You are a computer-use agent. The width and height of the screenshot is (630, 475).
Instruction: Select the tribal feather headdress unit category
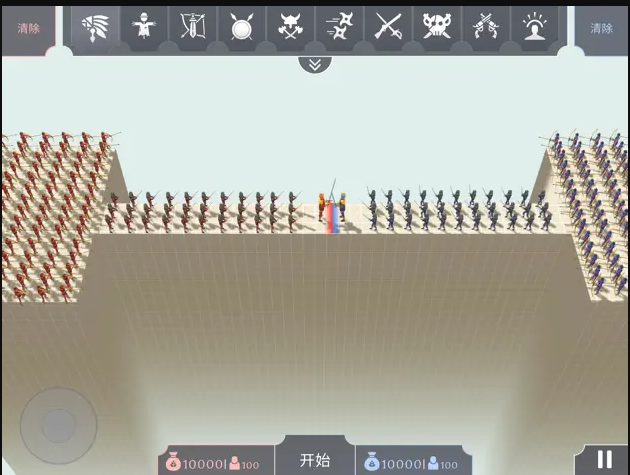(x=95, y=27)
